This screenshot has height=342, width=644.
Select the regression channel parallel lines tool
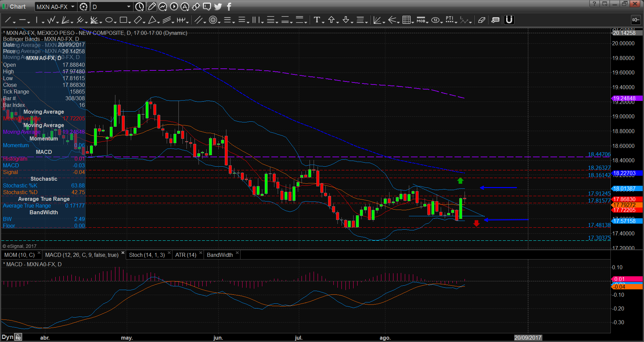pos(166,20)
